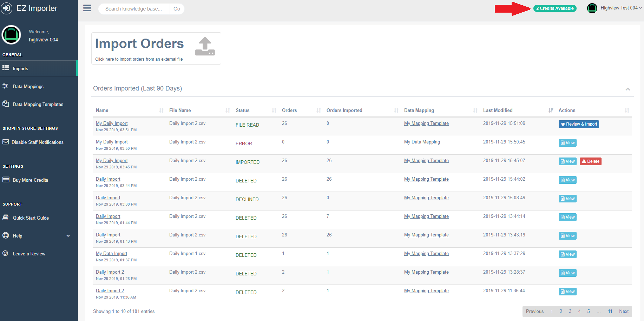The image size is (644, 321).
Task: Open Data Mapping Templates in sidebar
Action: point(38,104)
